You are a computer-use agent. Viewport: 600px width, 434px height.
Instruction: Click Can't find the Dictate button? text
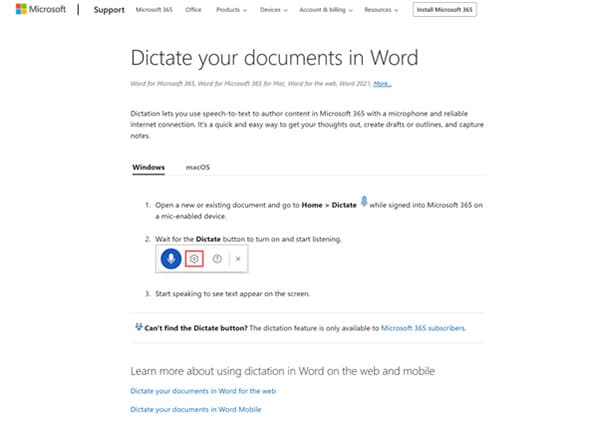tap(196, 328)
